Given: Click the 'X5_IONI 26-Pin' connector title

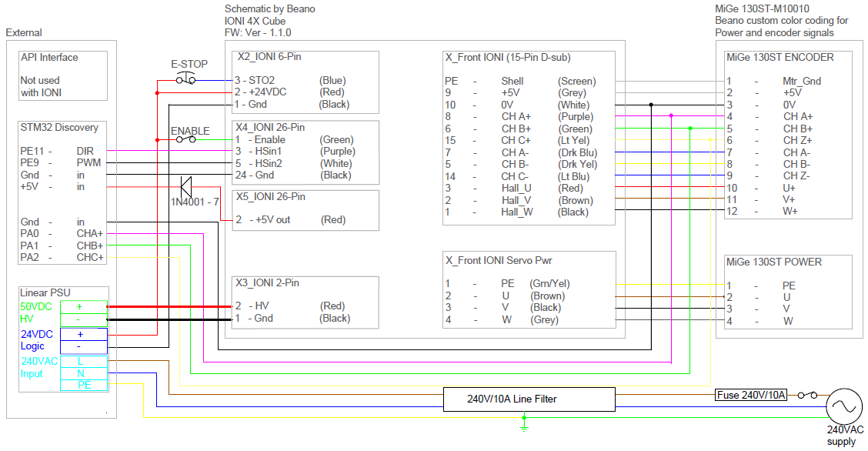Looking at the screenshot, I should 271,196.
